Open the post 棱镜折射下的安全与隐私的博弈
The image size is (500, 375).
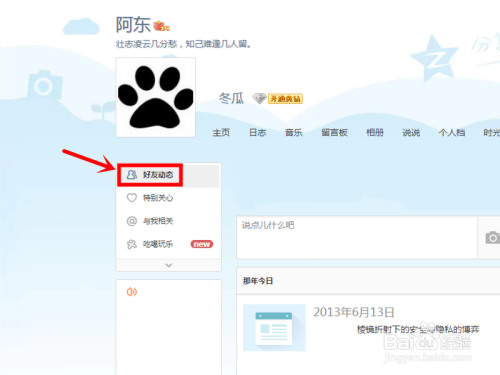tap(418, 330)
